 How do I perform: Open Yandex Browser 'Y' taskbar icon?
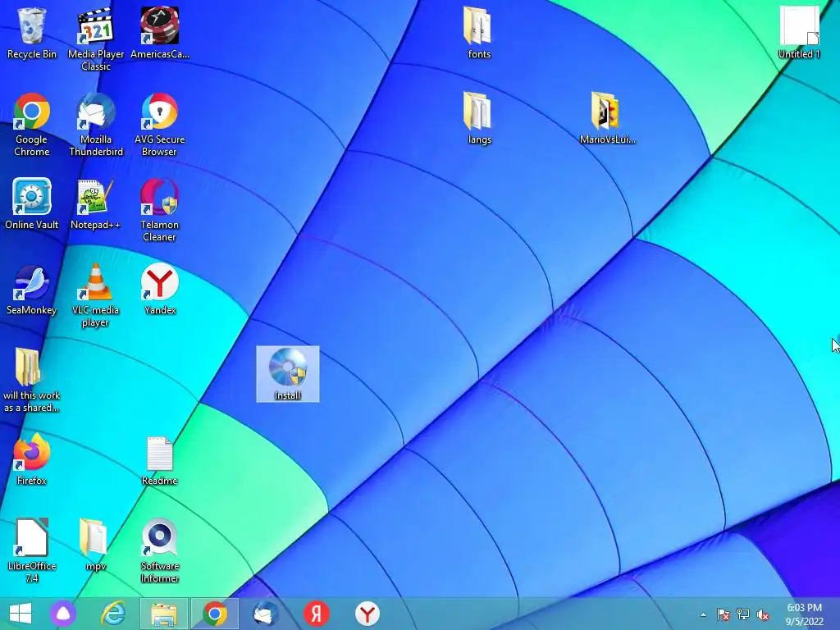[x=367, y=614]
